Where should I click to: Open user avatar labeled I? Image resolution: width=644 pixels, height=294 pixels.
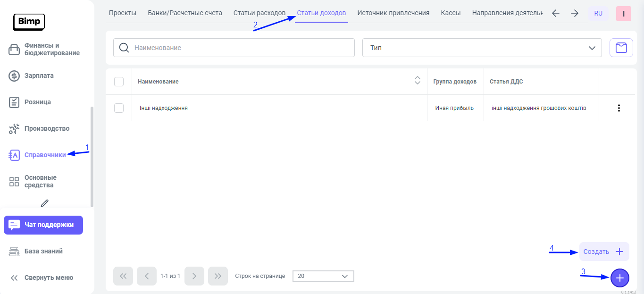pyautogui.click(x=623, y=14)
